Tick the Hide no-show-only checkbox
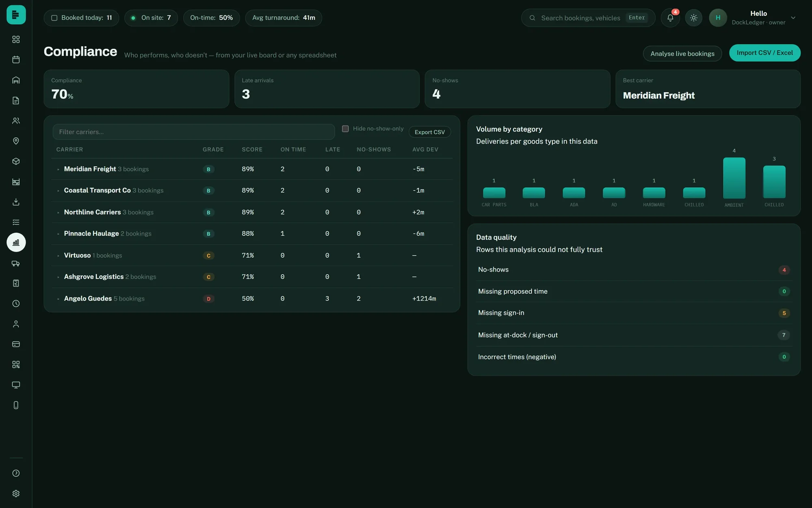The height and width of the screenshot is (508, 812). 346,129
